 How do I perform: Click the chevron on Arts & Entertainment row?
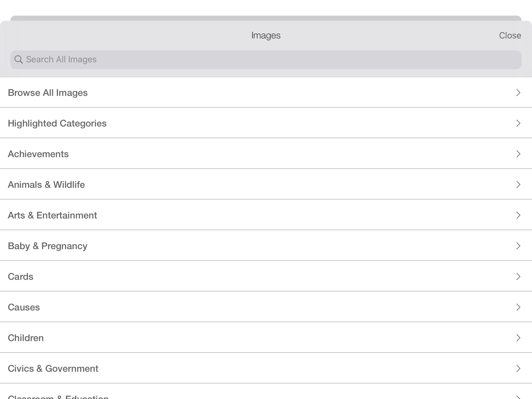518,215
